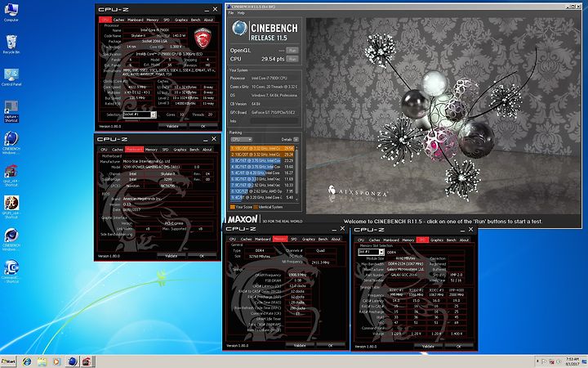Screen dimensions: 588x368
Task: Switch to Graphics tab in CPU-Z Mainboard window
Action: coord(180,150)
